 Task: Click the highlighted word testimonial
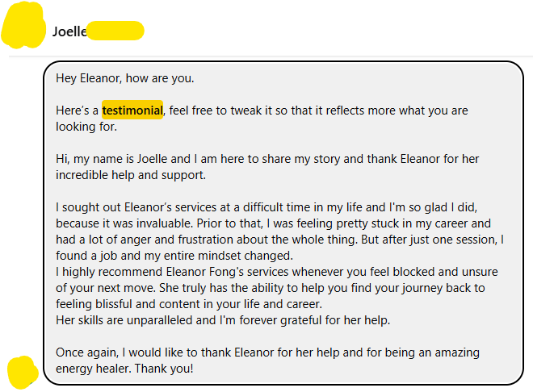click(x=132, y=111)
